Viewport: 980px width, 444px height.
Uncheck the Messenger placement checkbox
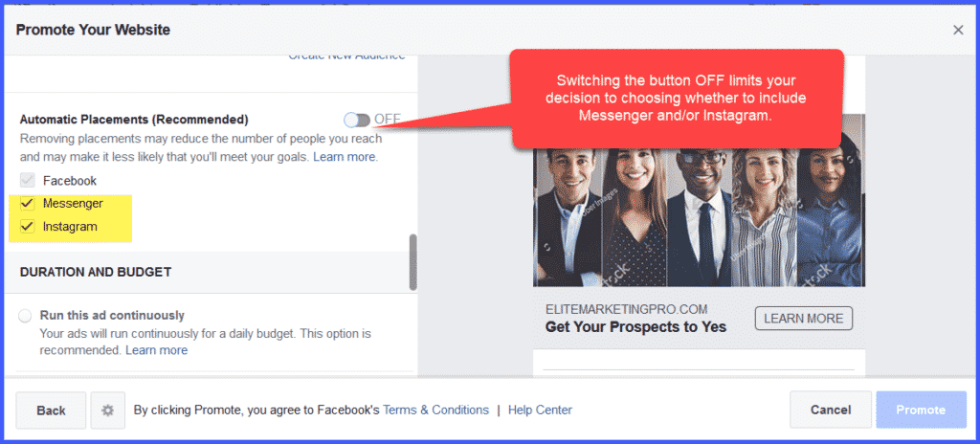click(27, 204)
